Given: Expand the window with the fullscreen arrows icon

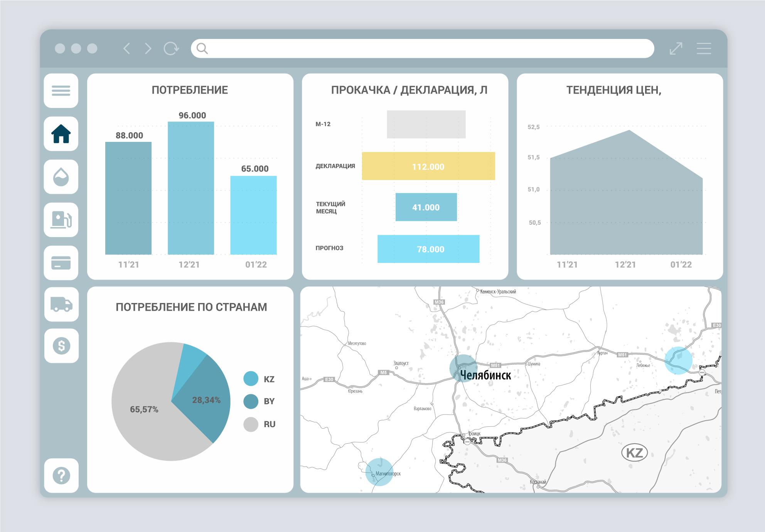Looking at the screenshot, I should point(676,49).
